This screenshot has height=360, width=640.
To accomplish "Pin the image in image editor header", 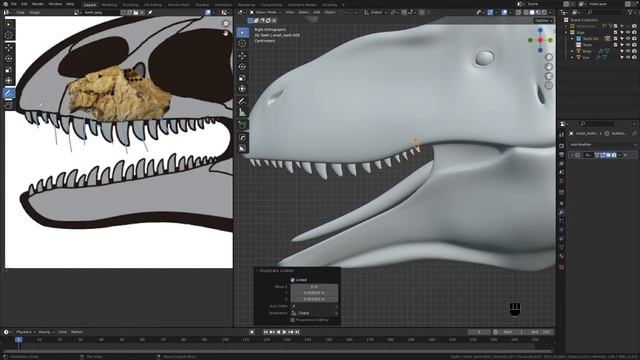I will tap(150, 13).
